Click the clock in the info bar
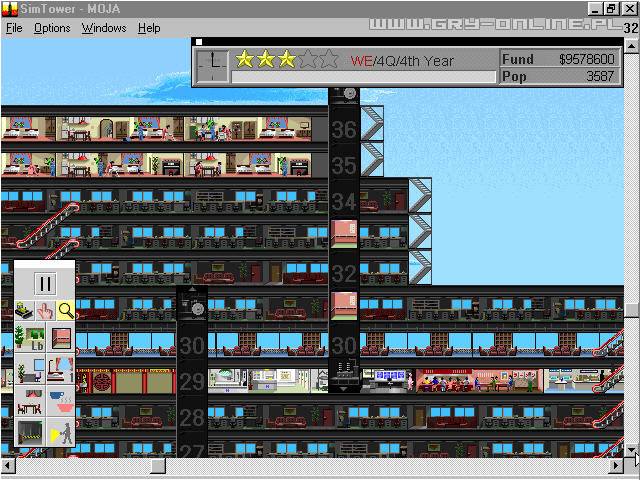This screenshot has width=640, height=480. click(x=212, y=65)
